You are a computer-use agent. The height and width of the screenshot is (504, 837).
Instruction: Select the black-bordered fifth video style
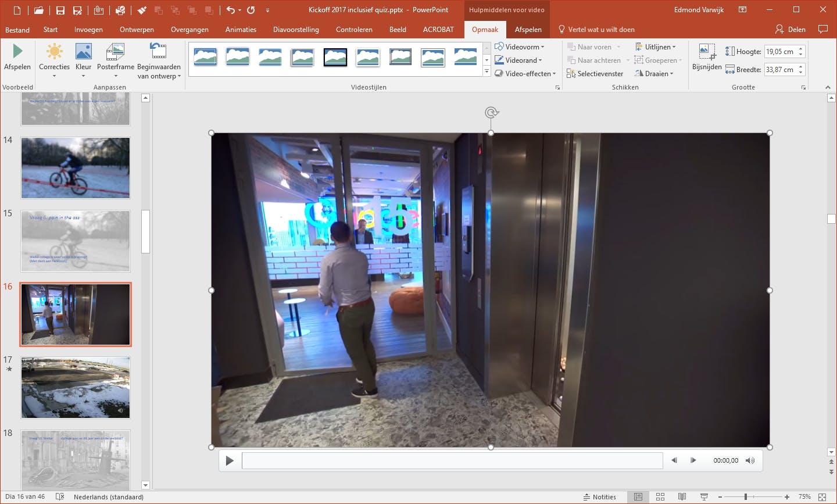[x=335, y=57]
